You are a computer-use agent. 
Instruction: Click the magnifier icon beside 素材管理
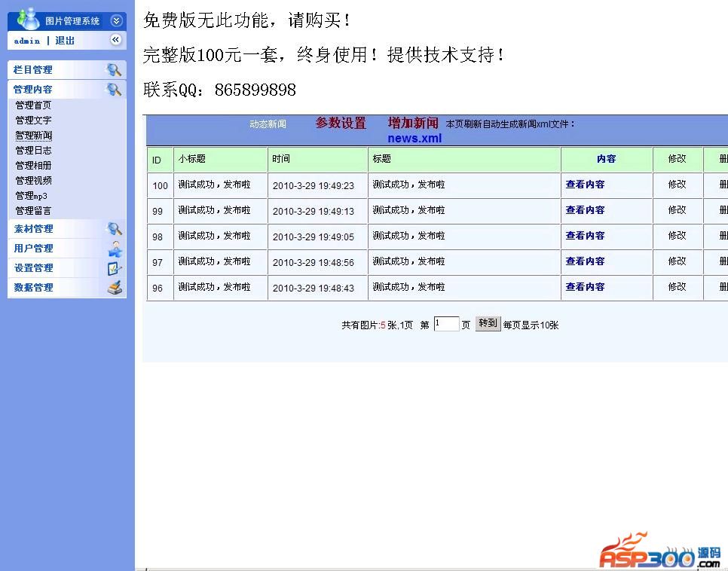tap(114, 228)
